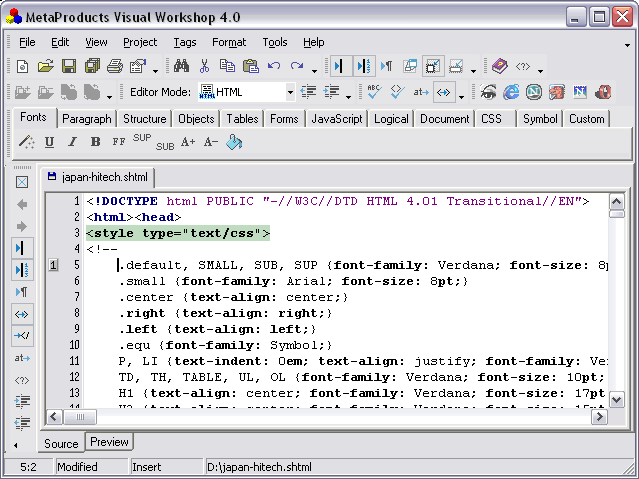
Task: Expand the left sidebar toolbar options arrow
Action: click(15, 444)
